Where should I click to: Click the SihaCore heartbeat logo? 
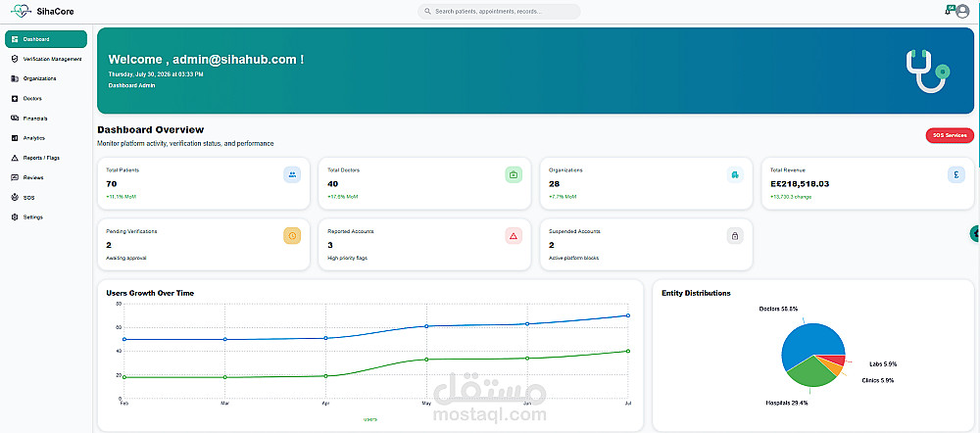[x=21, y=11]
